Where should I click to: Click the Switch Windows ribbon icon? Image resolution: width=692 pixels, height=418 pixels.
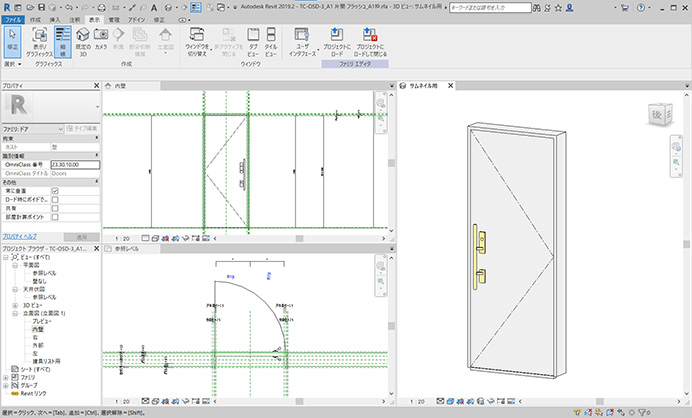tap(197, 41)
